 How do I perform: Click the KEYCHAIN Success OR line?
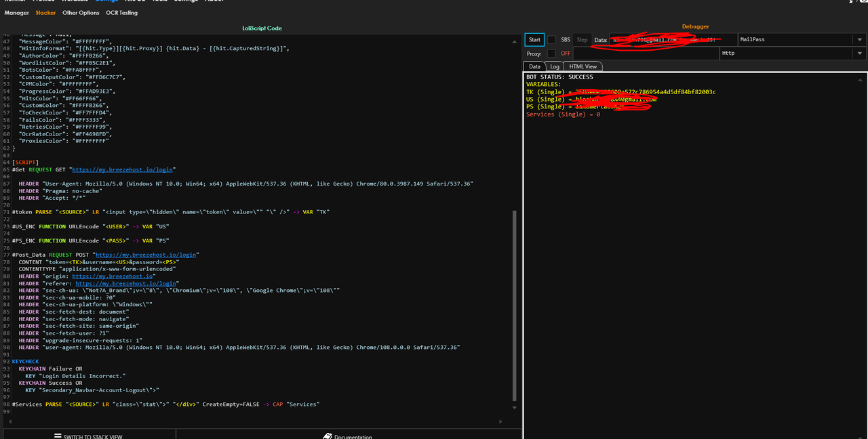tap(50, 383)
